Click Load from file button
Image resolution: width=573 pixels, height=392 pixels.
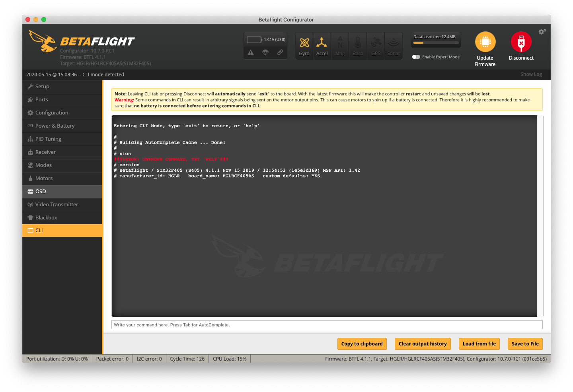[x=479, y=344]
